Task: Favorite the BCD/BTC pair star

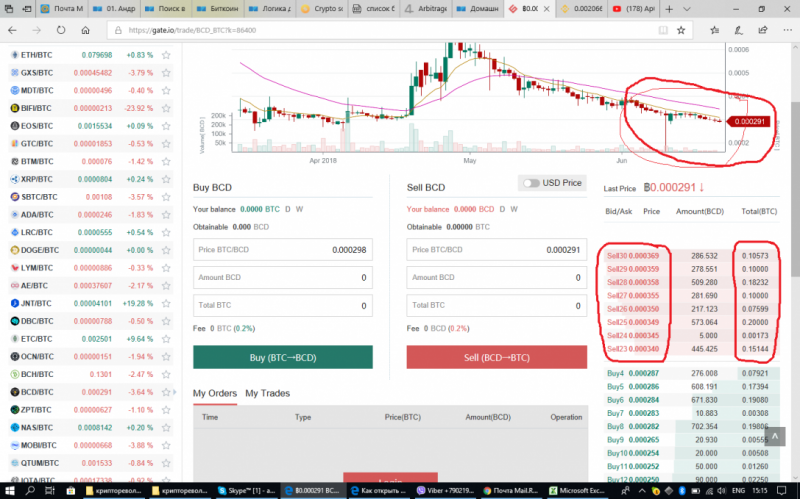Action: (166, 392)
